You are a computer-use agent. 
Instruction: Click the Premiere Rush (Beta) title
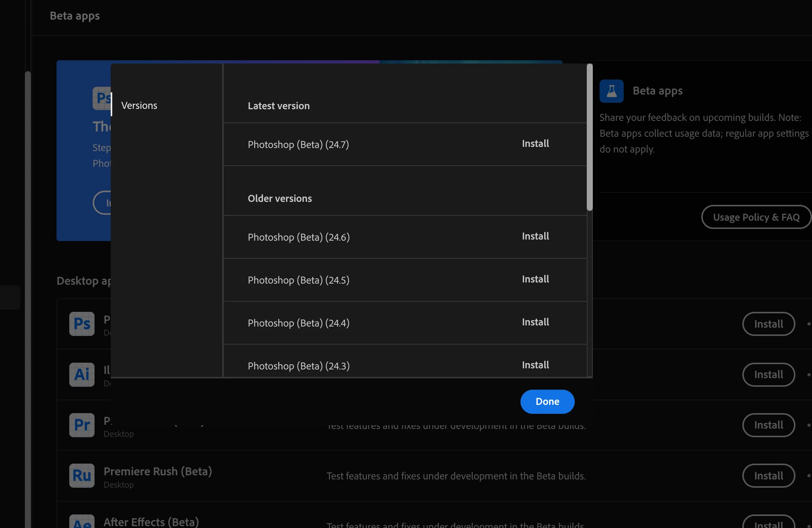click(157, 471)
